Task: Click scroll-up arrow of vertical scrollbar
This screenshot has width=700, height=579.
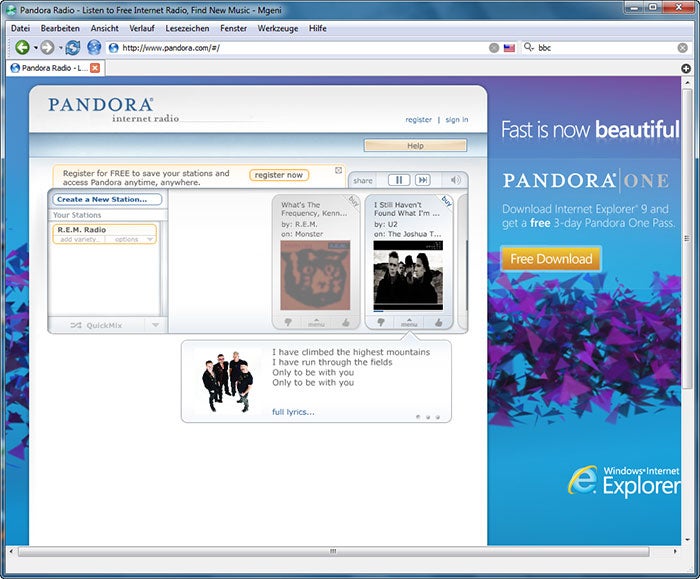Action: [x=687, y=83]
